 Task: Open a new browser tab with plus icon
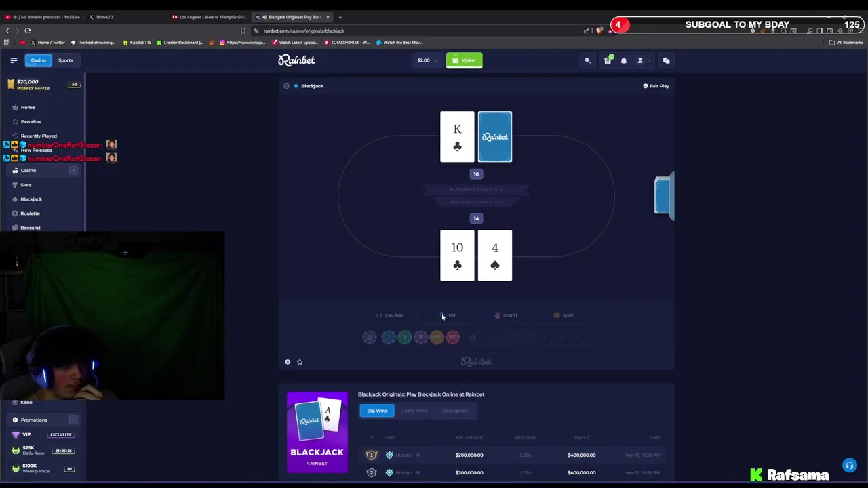pos(340,17)
